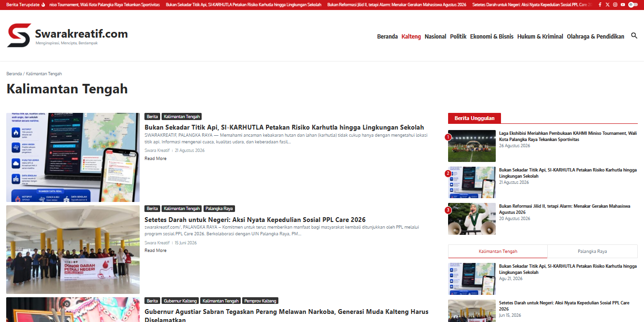
Task: Click the Swarakreatif S logo icon
Action: pyautogui.click(x=19, y=36)
